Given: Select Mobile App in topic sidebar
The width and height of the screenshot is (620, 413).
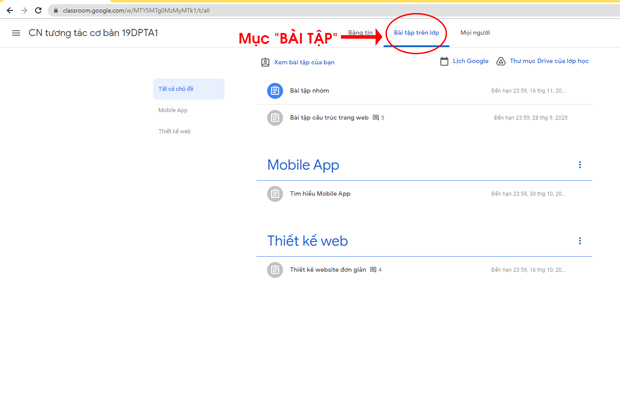Looking at the screenshot, I should click(173, 110).
